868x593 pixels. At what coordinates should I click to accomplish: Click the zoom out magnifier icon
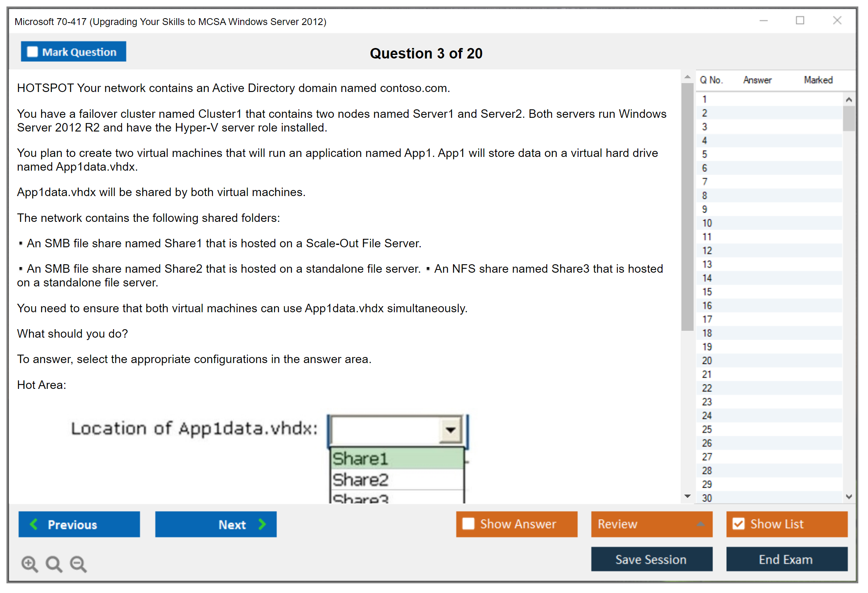click(78, 564)
